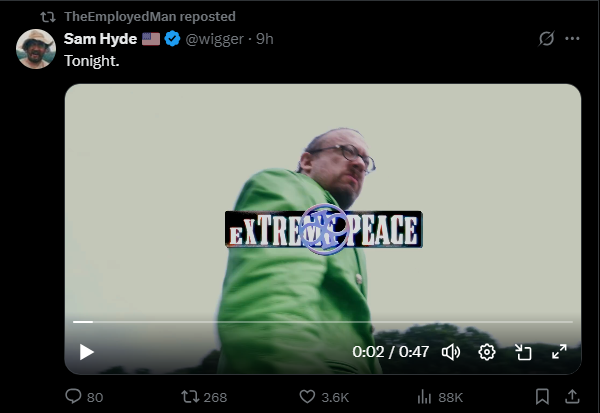This screenshot has height=413, width=600.
Task: Share the post with the upload arrow icon
Action: 572,397
